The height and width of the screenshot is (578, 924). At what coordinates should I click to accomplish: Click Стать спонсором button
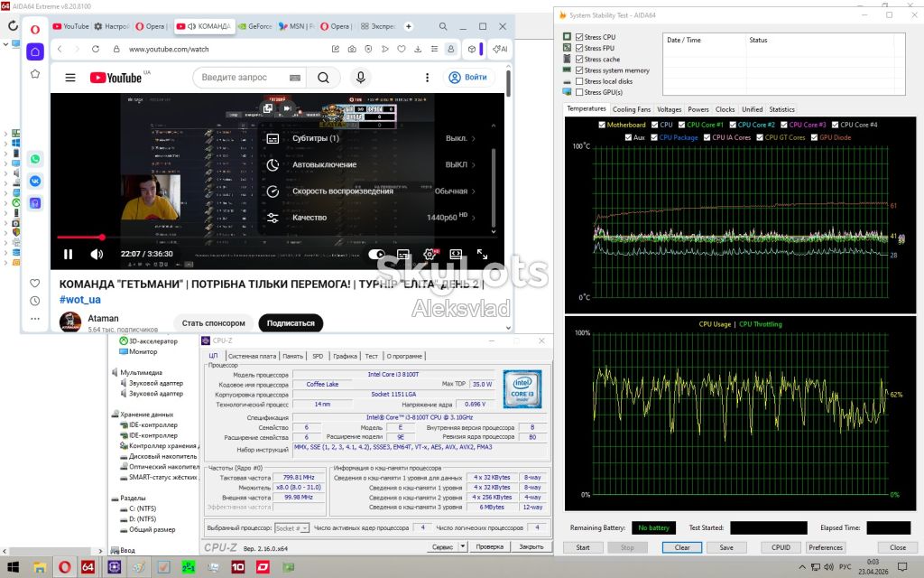tap(213, 323)
